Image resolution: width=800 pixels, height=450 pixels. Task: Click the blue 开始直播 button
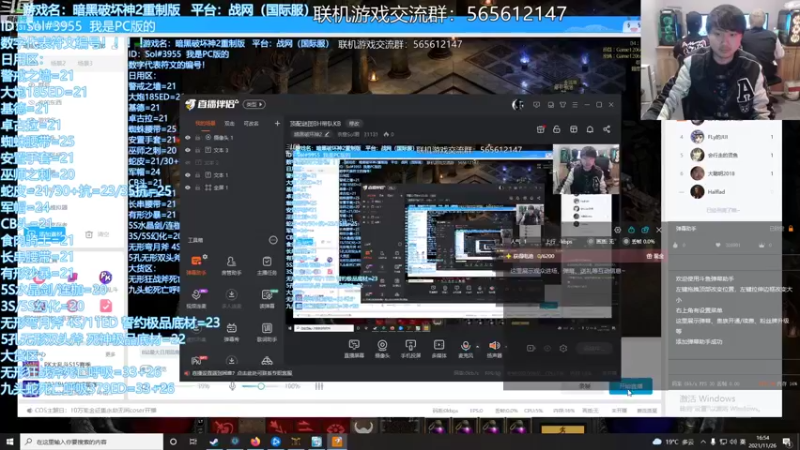coord(631,386)
